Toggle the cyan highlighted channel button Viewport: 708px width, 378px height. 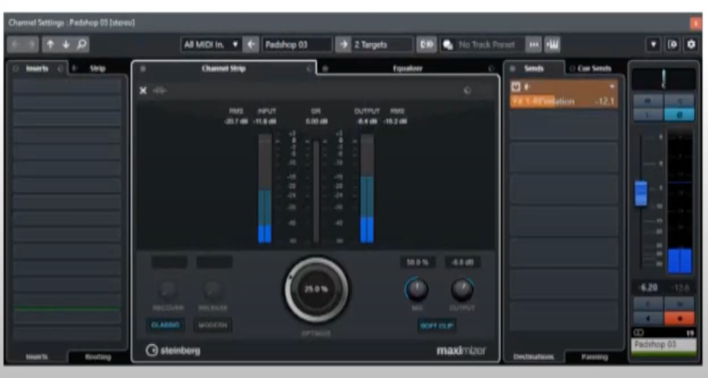[679, 115]
